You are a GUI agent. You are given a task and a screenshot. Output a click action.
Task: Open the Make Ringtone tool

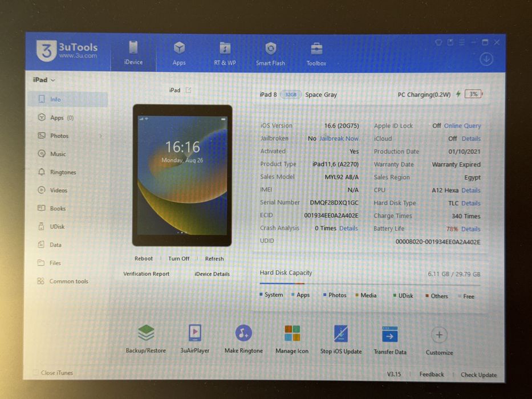(x=243, y=339)
